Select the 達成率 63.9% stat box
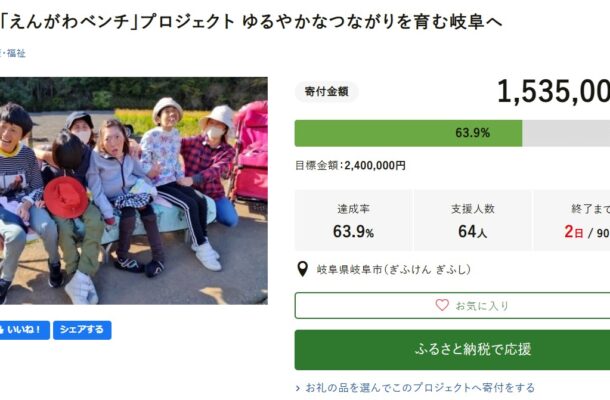Image resolution: width=610 pixels, height=400 pixels. coord(355,220)
